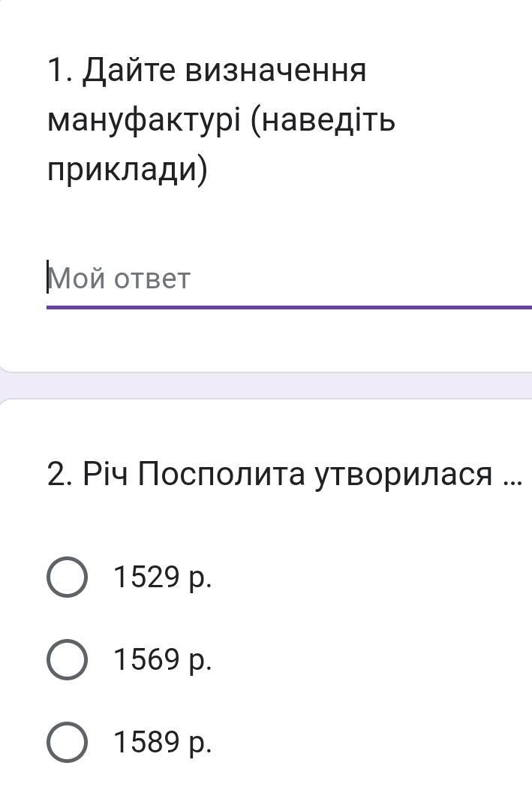Image resolution: width=532 pixels, height=811 pixels.
Task: Select the 1529 р. radio button
Action: pos(67,577)
